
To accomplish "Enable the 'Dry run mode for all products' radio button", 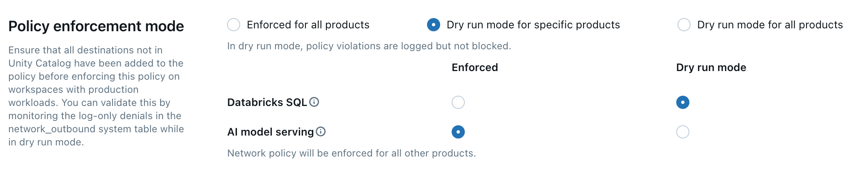I will pyautogui.click(x=684, y=25).
